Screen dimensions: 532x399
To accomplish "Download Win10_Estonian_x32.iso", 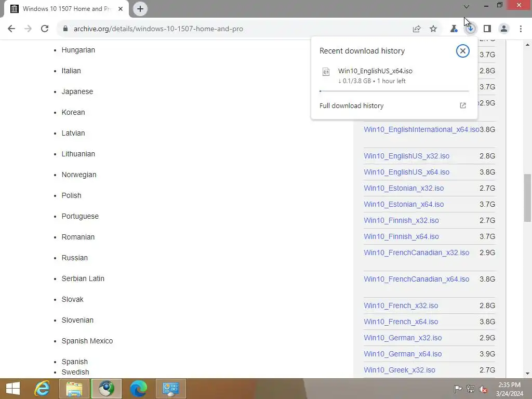I will [404, 188].
